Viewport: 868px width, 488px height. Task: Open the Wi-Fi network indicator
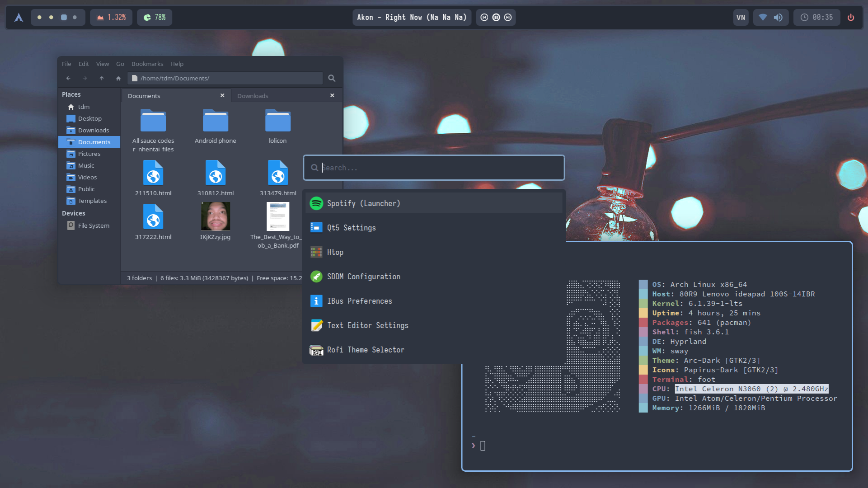(763, 18)
